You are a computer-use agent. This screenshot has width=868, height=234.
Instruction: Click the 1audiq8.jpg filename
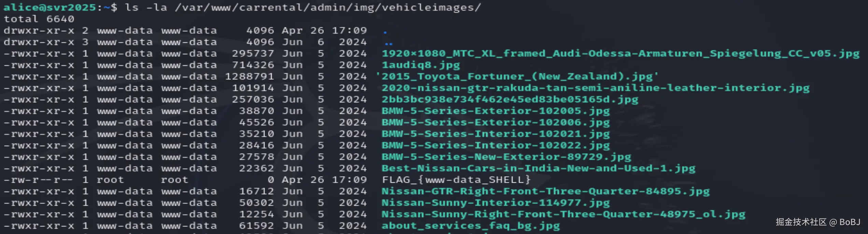(x=421, y=65)
